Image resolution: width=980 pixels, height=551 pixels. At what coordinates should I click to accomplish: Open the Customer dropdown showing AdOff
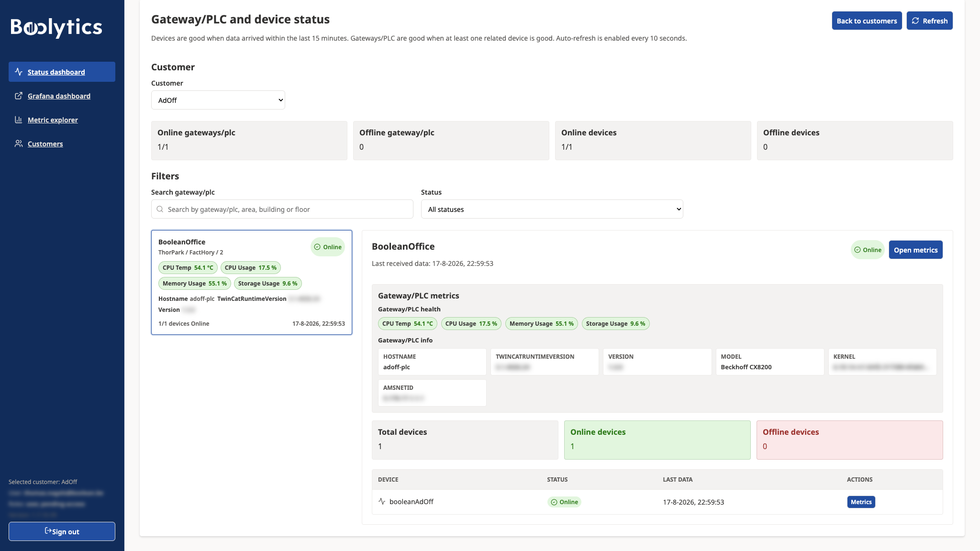(x=218, y=100)
